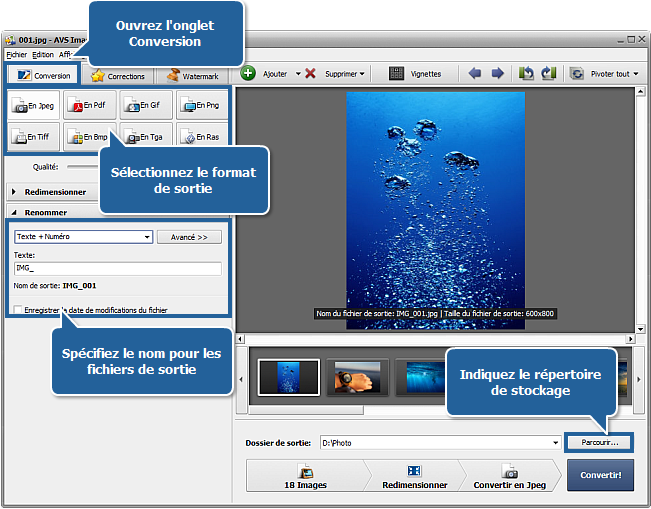
Task: Open the Texte + Numéro dropdown
Action: [147, 237]
